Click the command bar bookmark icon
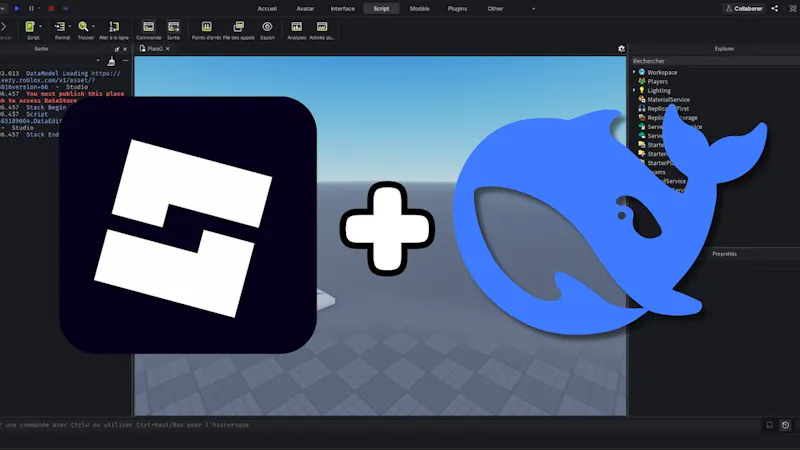800x450 pixels. 769,425
